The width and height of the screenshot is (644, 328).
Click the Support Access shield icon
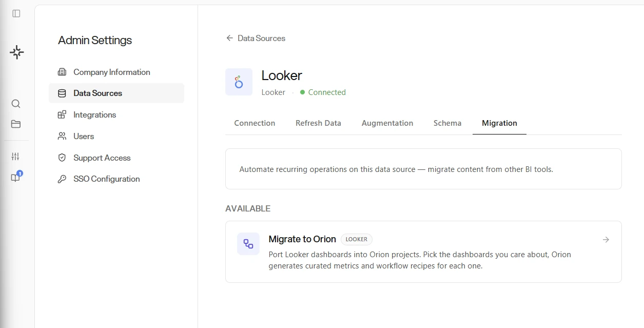62,158
